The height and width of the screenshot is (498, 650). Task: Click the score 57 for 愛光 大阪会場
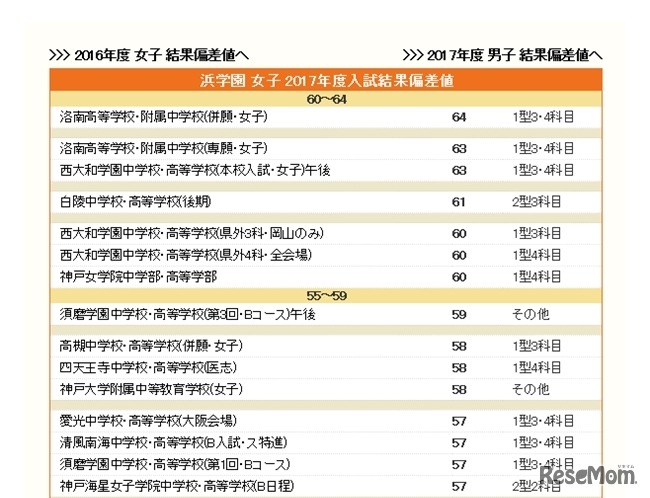click(x=459, y=421)
